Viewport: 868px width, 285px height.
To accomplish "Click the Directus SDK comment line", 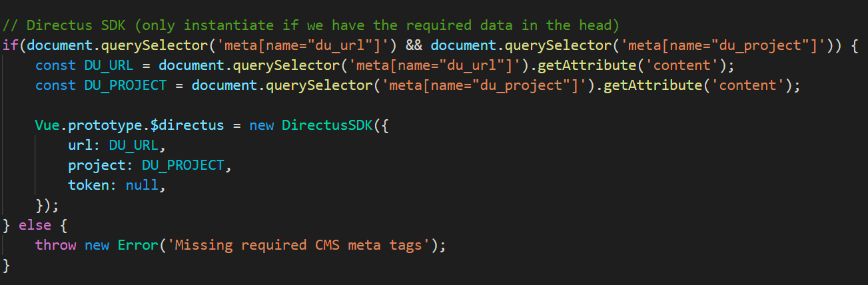I will 311,25.
